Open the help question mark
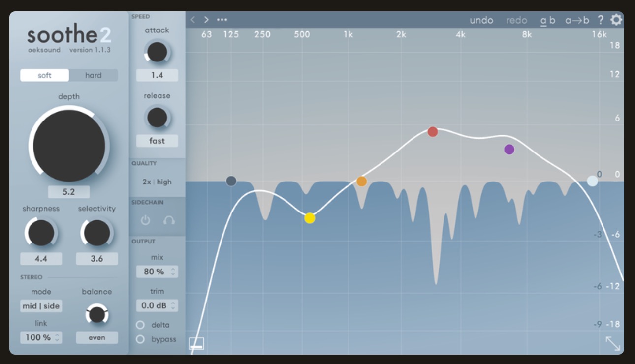Image resolution: width=635 pixels, height=364 pixels. [601, 20]
